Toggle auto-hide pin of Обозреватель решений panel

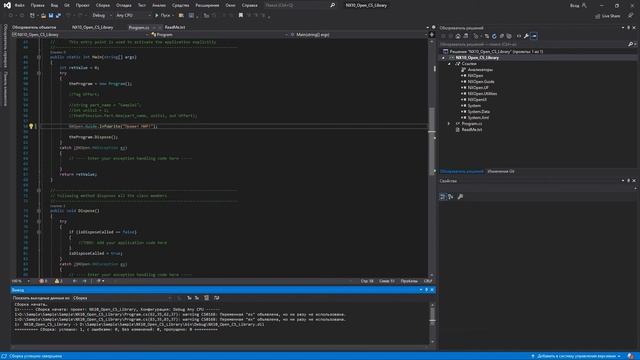(629, 28)
